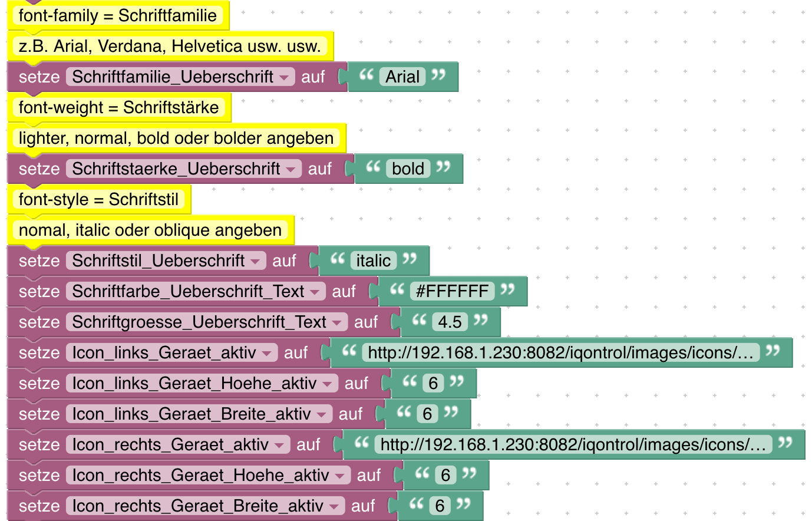Click the opening quote icon before 'italic'
Screen dimensions: 812x521
pyautogui.click(x=338, y=258)
